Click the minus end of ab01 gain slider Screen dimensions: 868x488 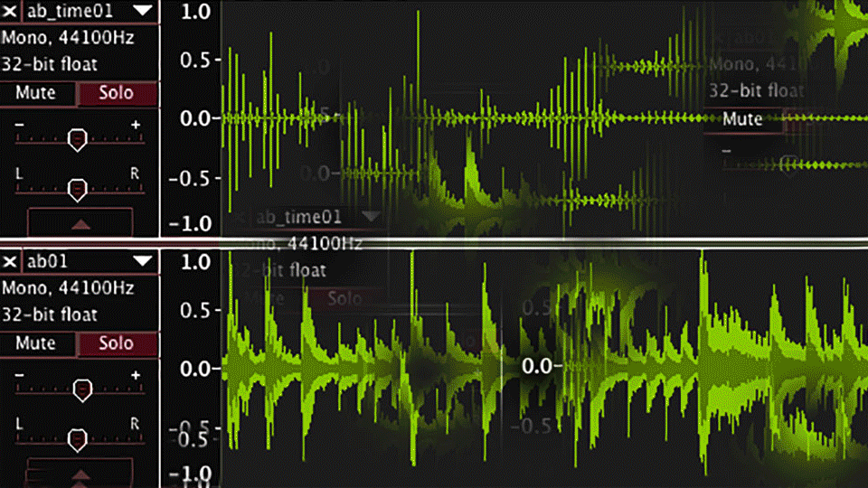tap(20, 375)
